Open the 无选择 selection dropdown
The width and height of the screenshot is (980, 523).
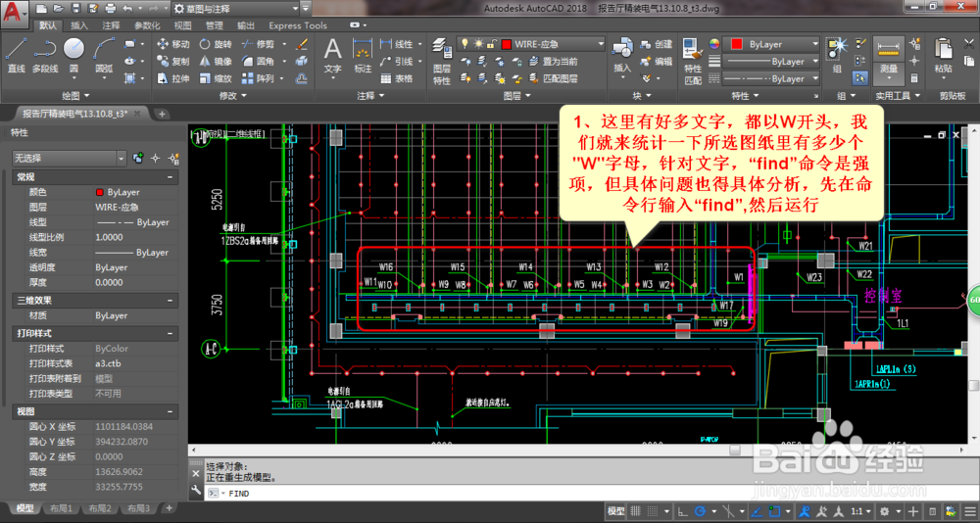[70, 158]
